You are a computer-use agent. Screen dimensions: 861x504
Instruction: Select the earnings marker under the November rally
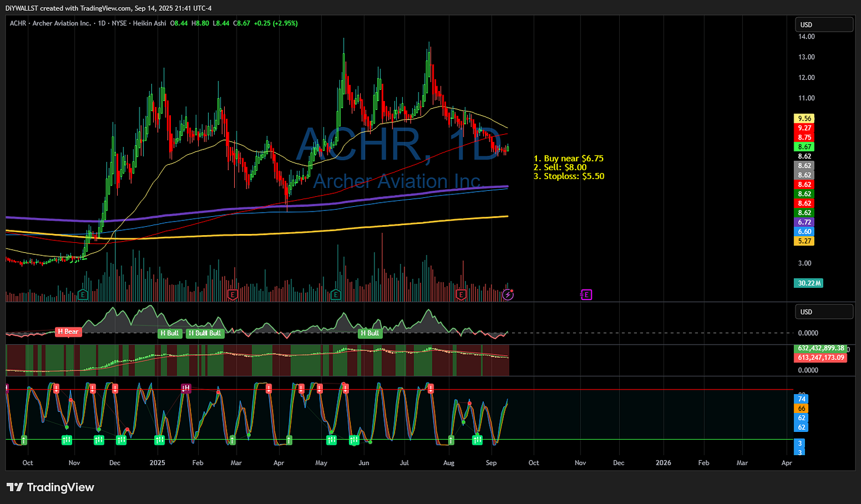[x=83, y=294]
